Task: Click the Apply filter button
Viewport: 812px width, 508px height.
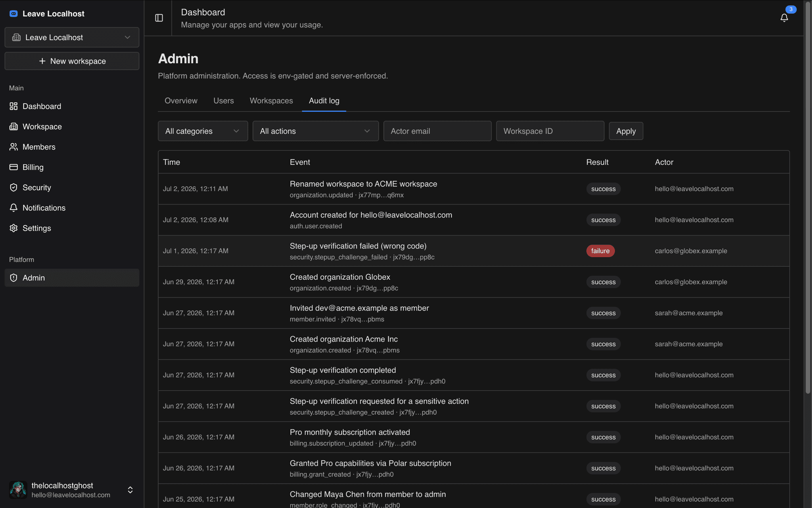Action: [626, 131]
